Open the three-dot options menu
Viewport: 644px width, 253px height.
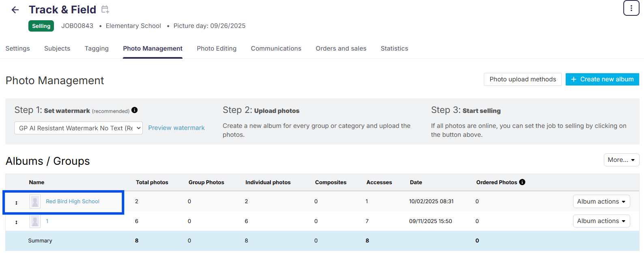pyautogui.click(x=631, y=8)
